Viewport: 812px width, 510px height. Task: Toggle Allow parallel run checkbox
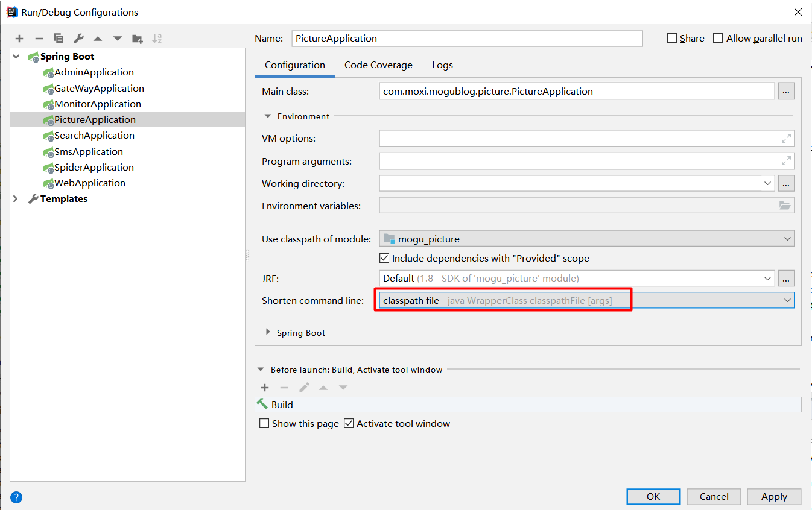718,39
